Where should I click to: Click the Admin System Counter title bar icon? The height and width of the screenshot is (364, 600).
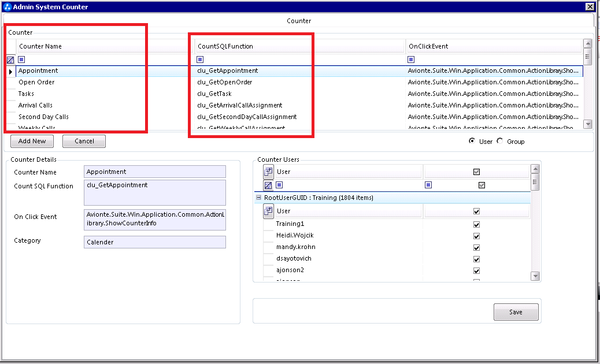[x=7, y=6]
